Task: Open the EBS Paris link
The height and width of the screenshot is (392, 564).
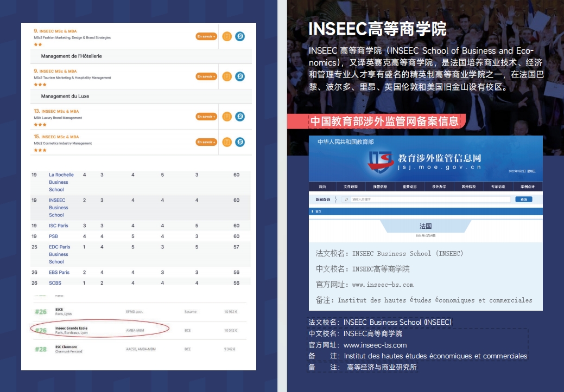Action: point(59,272)
